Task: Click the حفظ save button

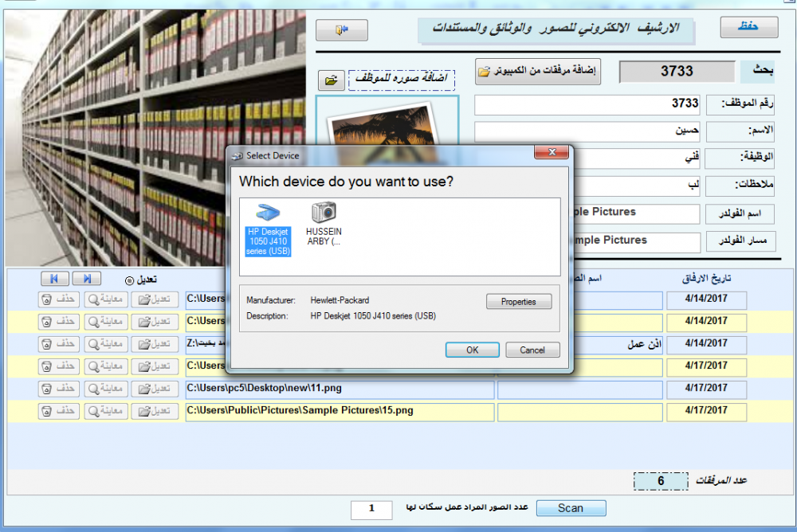Action: point(748,27)
